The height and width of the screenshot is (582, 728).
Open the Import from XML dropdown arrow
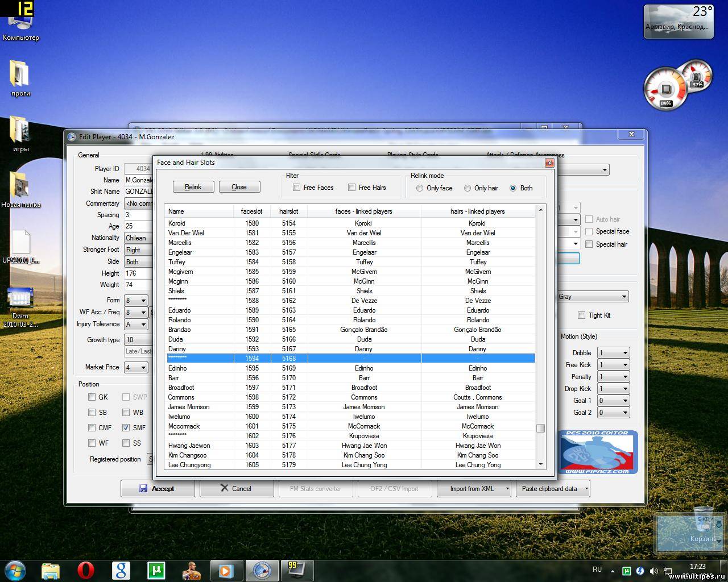click(x=507, y=489)
